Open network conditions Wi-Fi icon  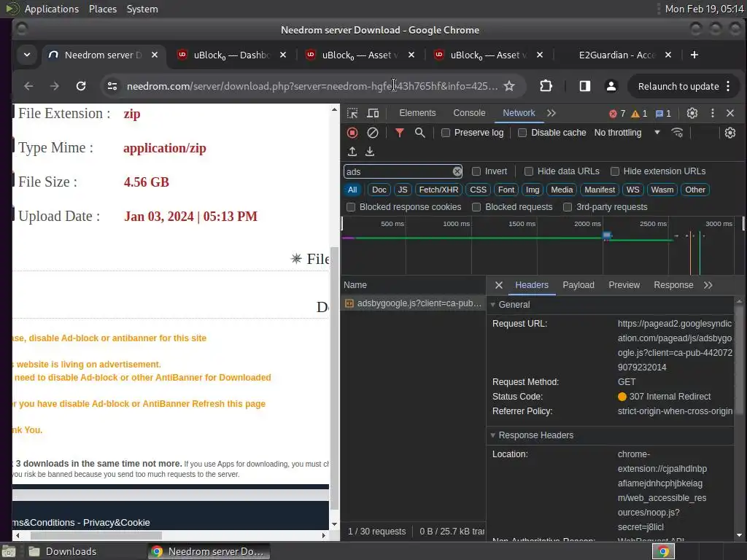(x=677, y=133)
